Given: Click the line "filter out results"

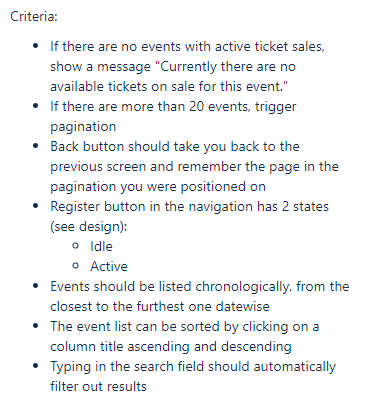Looking at the screenshot, I should (98, 386).
